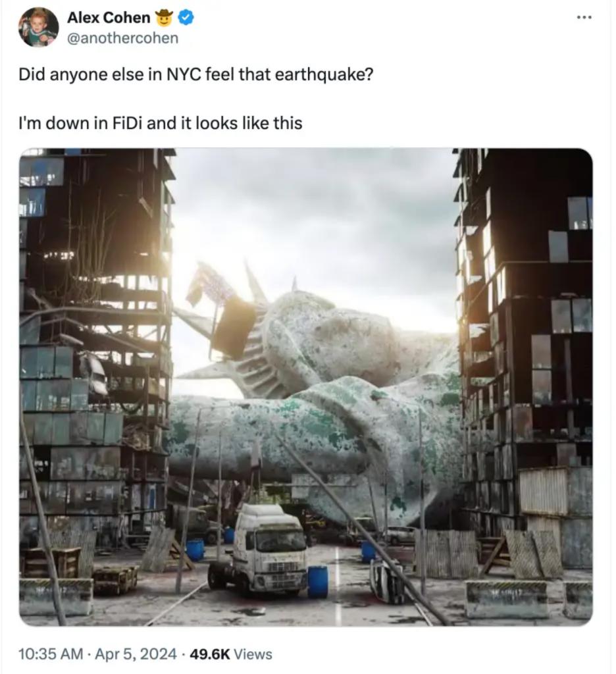Open the 49.6K view count
This screenshot has height=674, width=616.
click(x=209, y=654)
